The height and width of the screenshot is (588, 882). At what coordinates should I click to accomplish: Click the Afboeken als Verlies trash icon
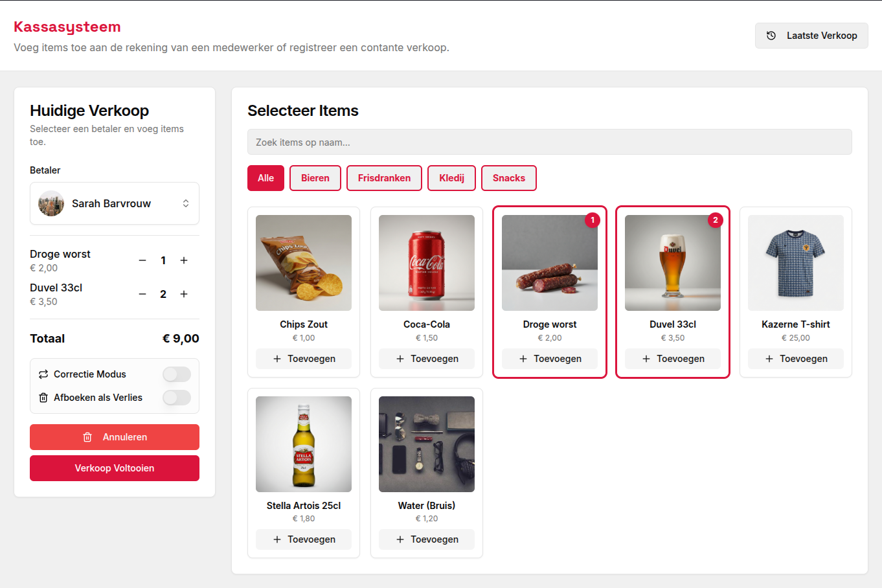coord(43,398)
